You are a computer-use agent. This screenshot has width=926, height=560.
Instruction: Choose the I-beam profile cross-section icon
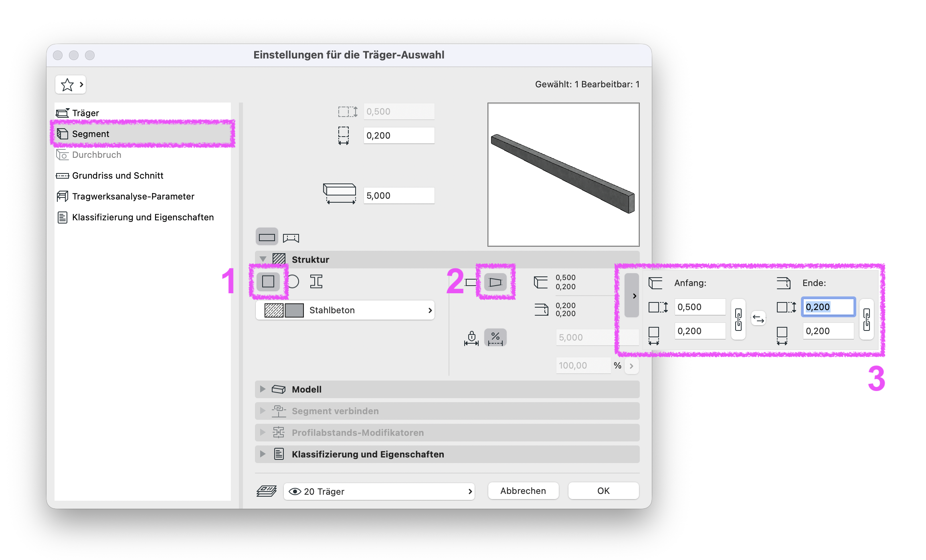316,282
